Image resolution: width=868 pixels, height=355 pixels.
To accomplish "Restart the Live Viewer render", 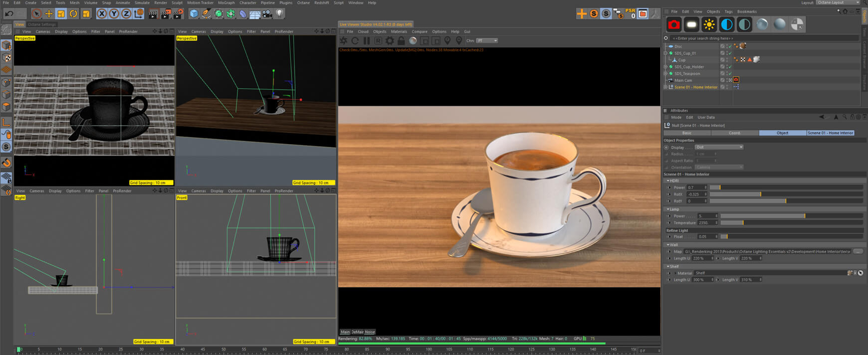I will coord(355,41).
